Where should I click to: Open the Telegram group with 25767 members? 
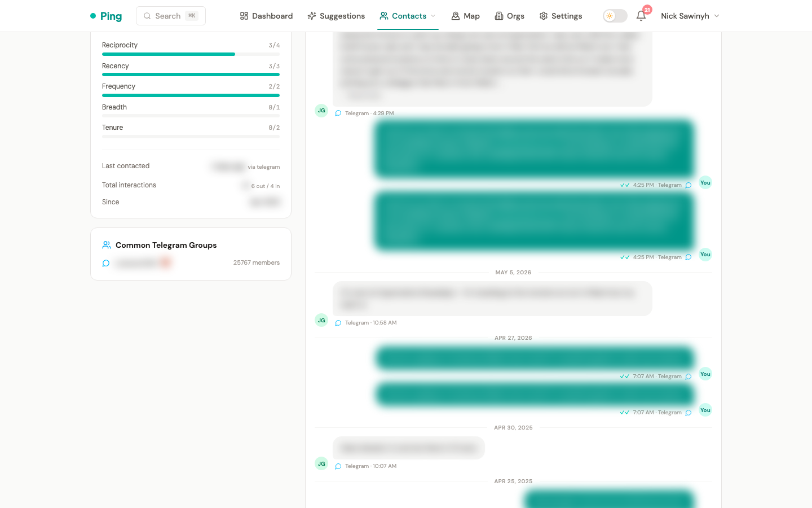[191, 263]
